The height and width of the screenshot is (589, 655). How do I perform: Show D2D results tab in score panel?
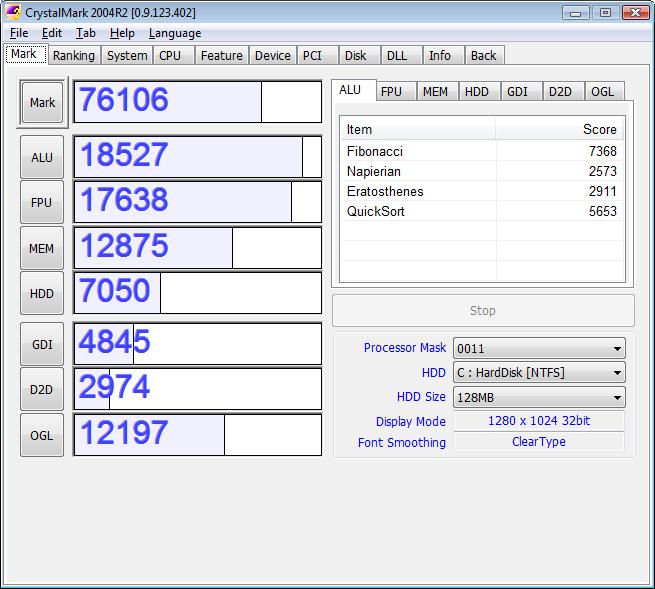563,91
